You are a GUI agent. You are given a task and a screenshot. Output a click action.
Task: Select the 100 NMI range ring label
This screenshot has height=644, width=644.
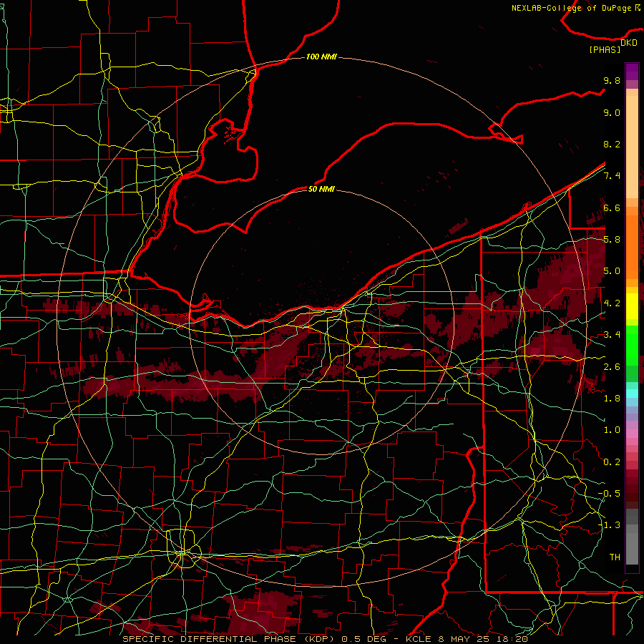tap(321, 57)
